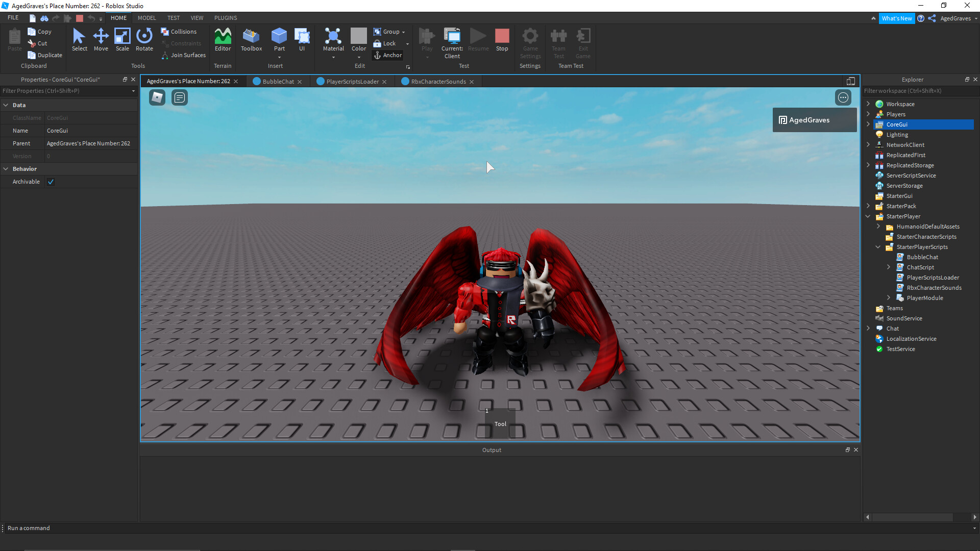Click the Join Surfaces tool
980x551 pixels.
pos(184,55)
